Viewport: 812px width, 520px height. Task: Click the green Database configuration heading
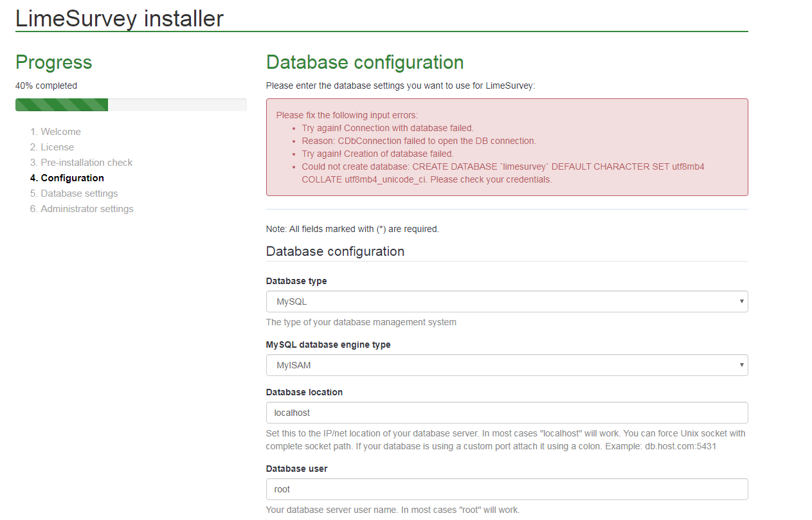pos(365,62)
